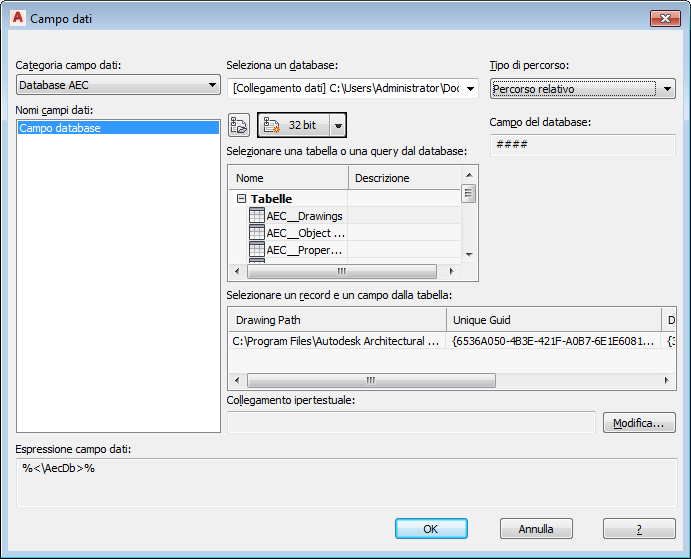Click the record grid horizontal scrollbar thumb
This screenshot has width=691, height=559.
click(x=371, y=380)
